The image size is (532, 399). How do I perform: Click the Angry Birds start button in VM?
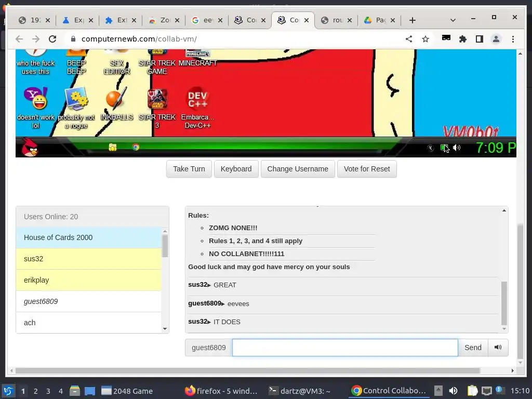pyautogui.click(x=30, y=148)
